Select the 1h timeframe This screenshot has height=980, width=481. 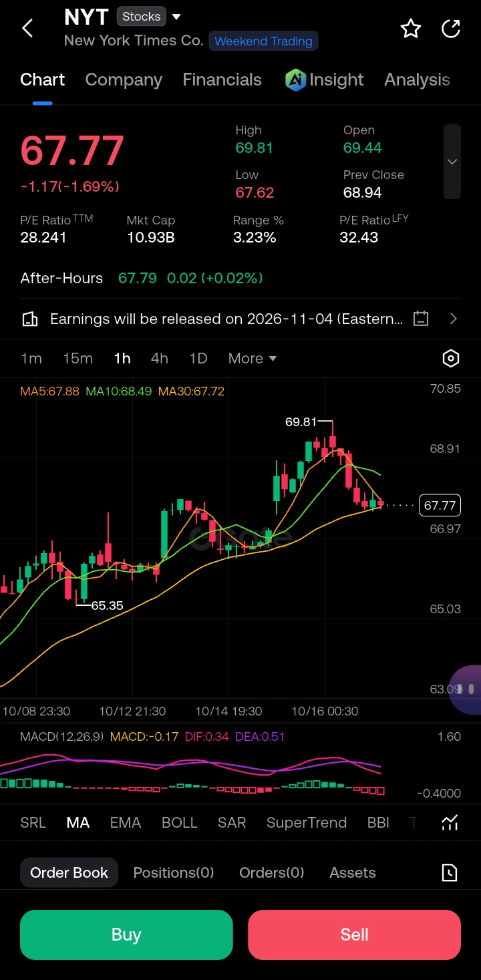[x=122, y=359]
